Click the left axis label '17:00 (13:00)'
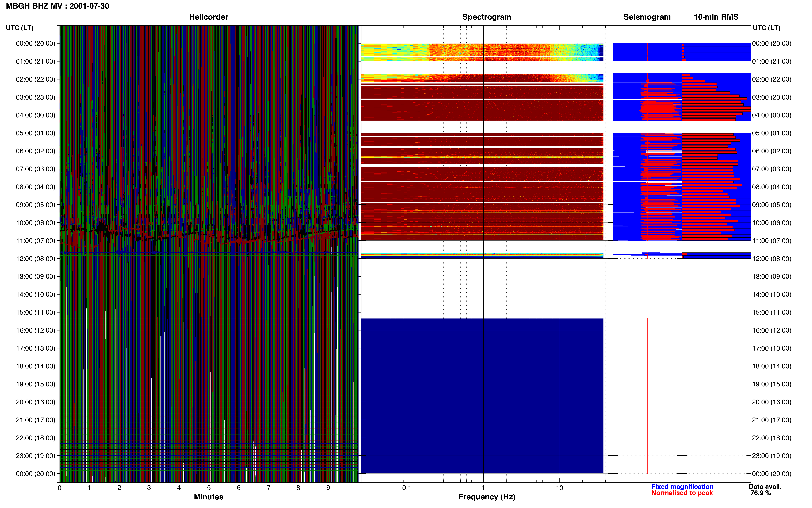 tap(36, 348)
